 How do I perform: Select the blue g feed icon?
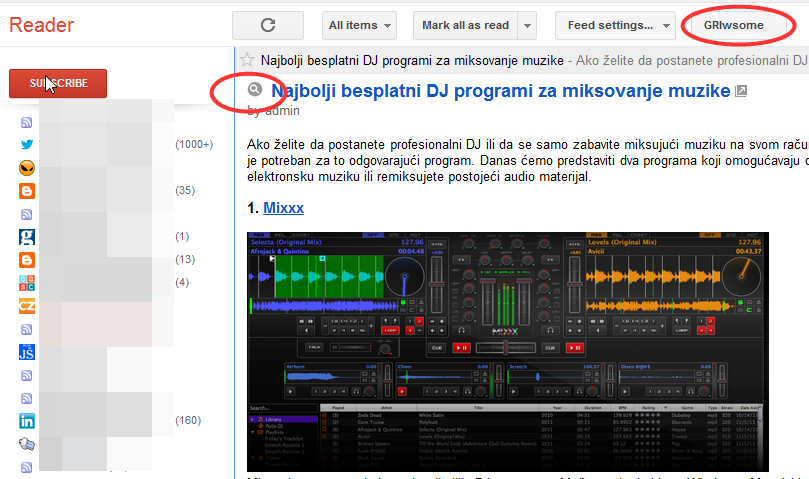coord(27,237)
